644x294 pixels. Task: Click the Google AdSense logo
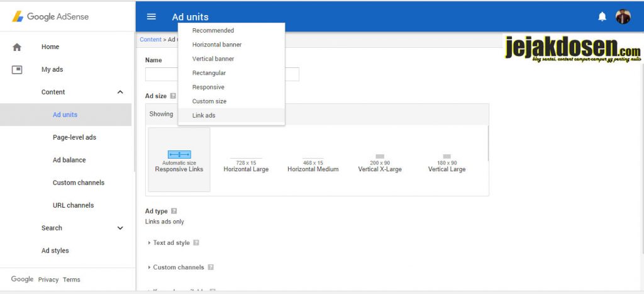[50, 16]
